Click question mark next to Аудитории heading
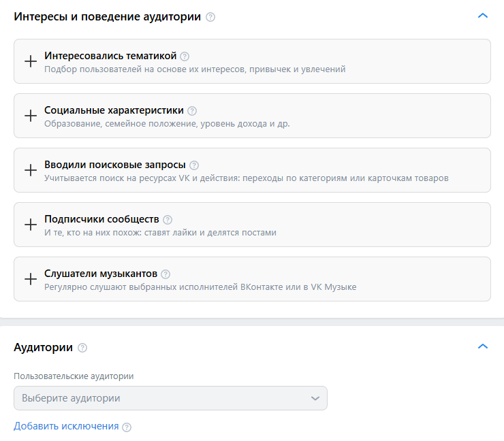Viewport: 504px width, 441px height. (82, 348)
